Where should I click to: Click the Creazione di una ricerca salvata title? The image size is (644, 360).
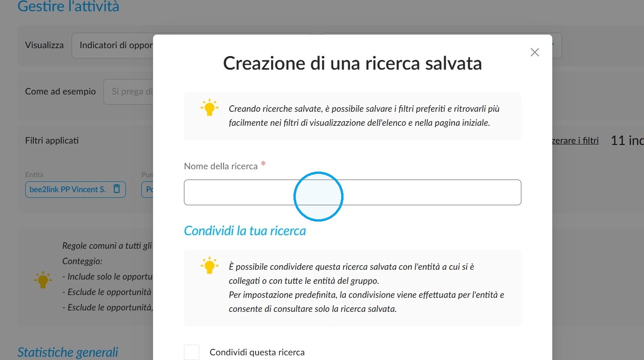click(x=352, y=63)
